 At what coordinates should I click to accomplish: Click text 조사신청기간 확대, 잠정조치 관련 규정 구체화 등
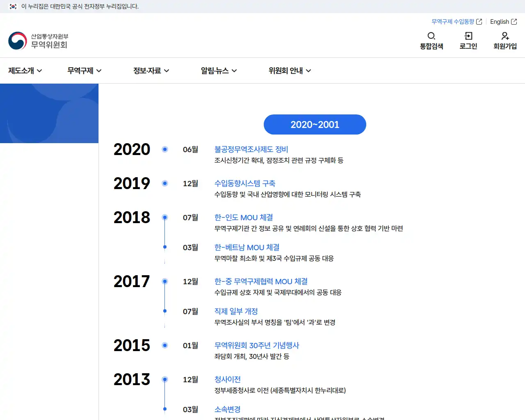[279, 160]
